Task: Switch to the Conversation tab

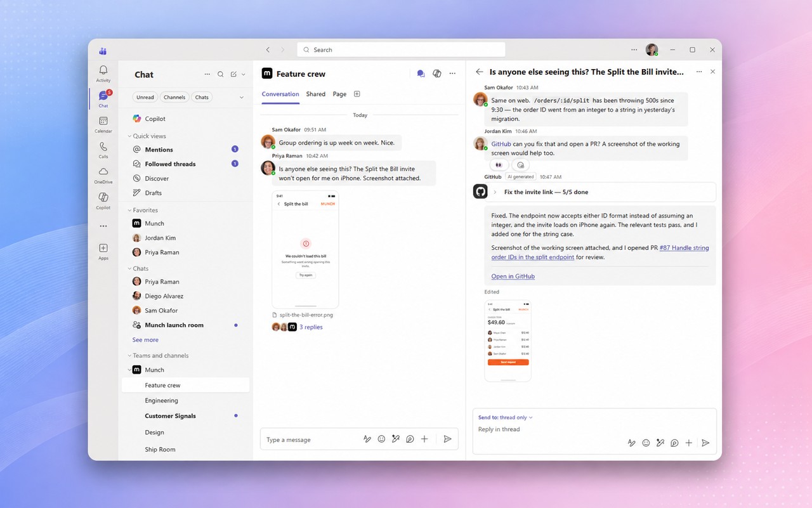Action: tap(280, 94)
